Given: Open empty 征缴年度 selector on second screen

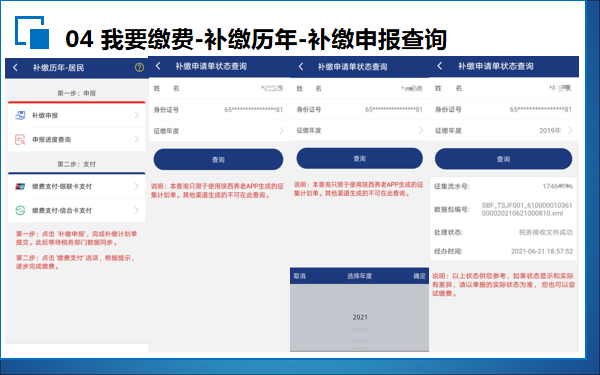Looking at the screenshot, I should pos(219,131).
